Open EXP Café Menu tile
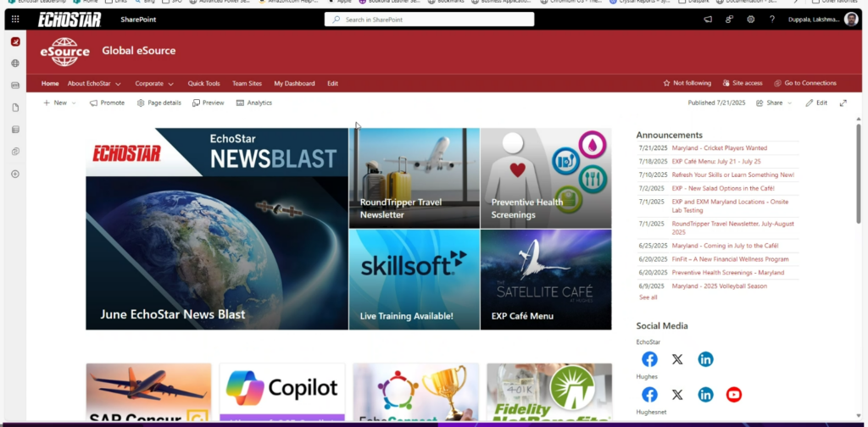The height and width of the screenshot is (427, 868). 546,280
